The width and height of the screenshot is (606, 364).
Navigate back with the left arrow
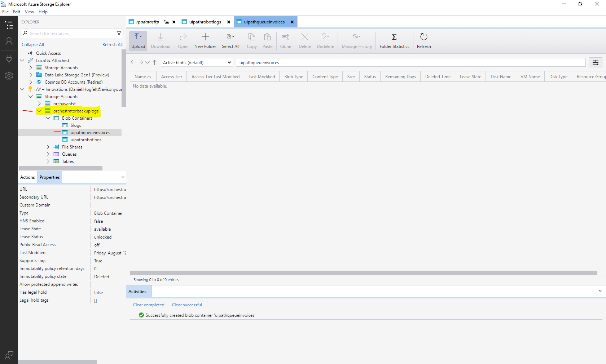[x=133, y=62]
